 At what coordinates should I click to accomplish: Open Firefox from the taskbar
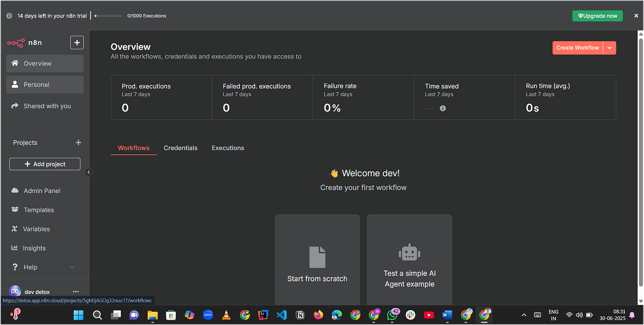318,315
